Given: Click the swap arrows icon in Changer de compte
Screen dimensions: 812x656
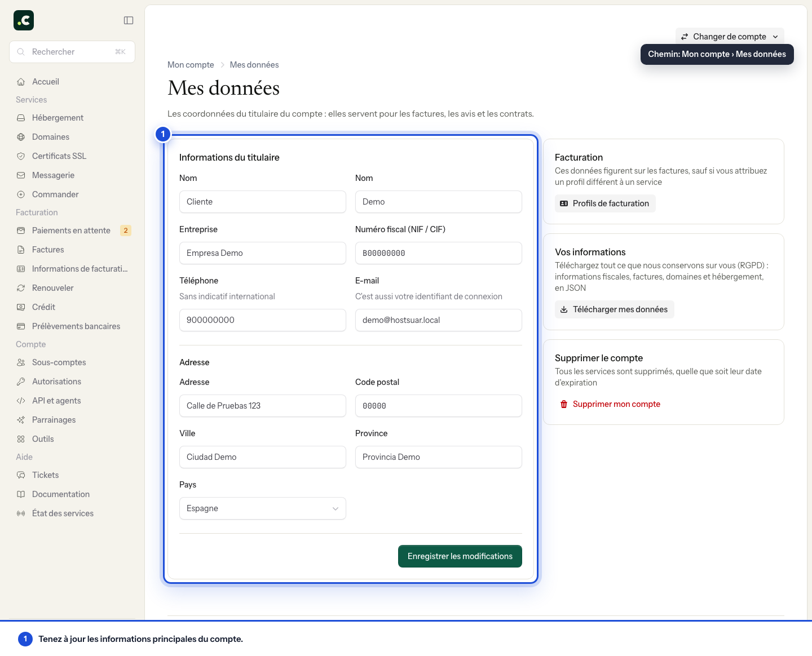Looking at the screenshot, I should coord(685,37).
